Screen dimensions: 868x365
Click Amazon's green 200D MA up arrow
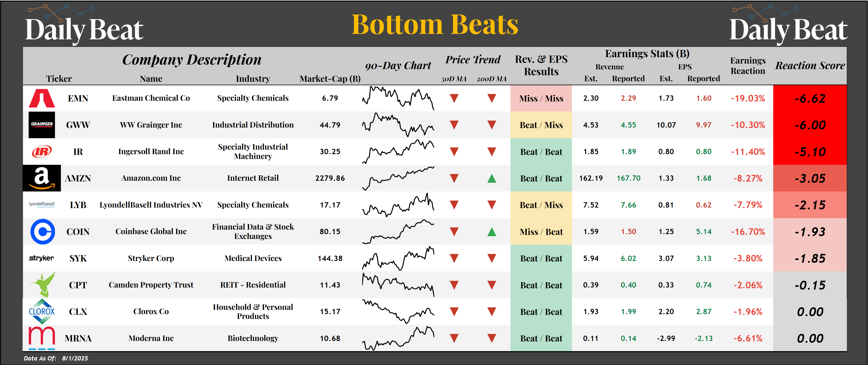coord(492,178)
